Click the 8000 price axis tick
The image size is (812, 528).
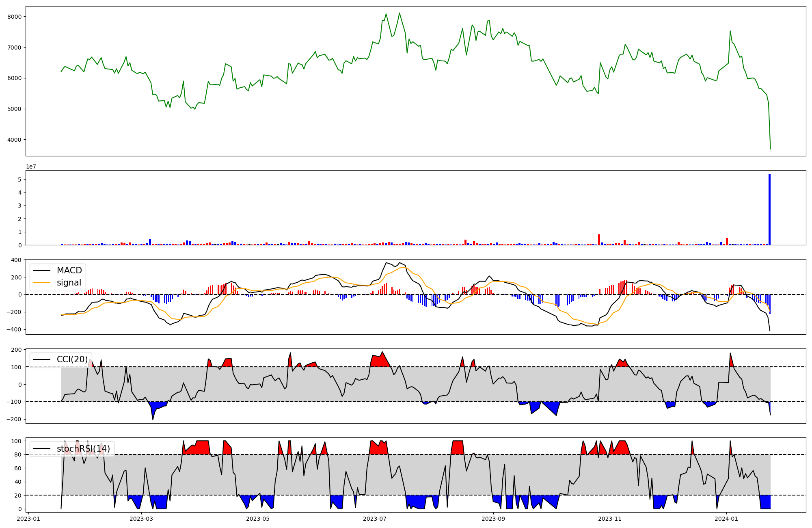[x=14, y=17]
